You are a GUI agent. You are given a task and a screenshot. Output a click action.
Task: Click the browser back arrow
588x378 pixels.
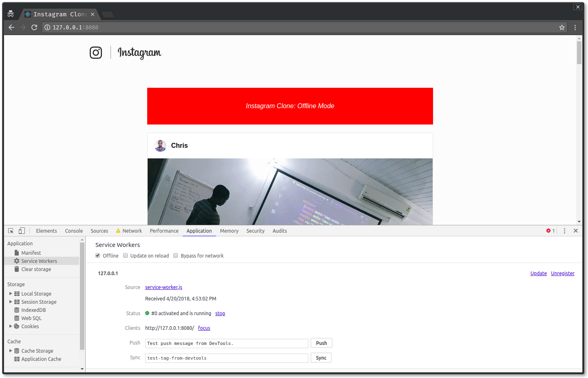(x=11, y=27)
